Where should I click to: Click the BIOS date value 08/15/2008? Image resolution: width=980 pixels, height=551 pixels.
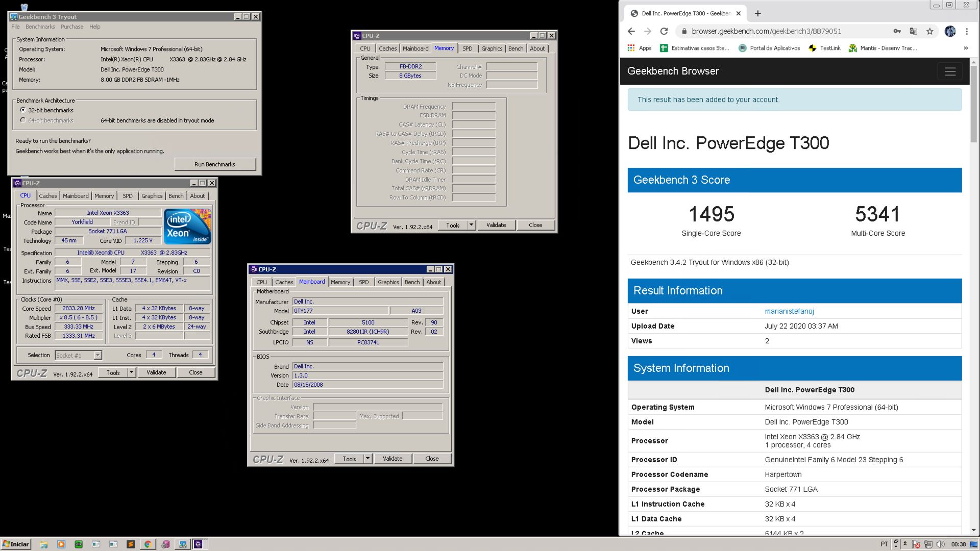tap(367, 385)
